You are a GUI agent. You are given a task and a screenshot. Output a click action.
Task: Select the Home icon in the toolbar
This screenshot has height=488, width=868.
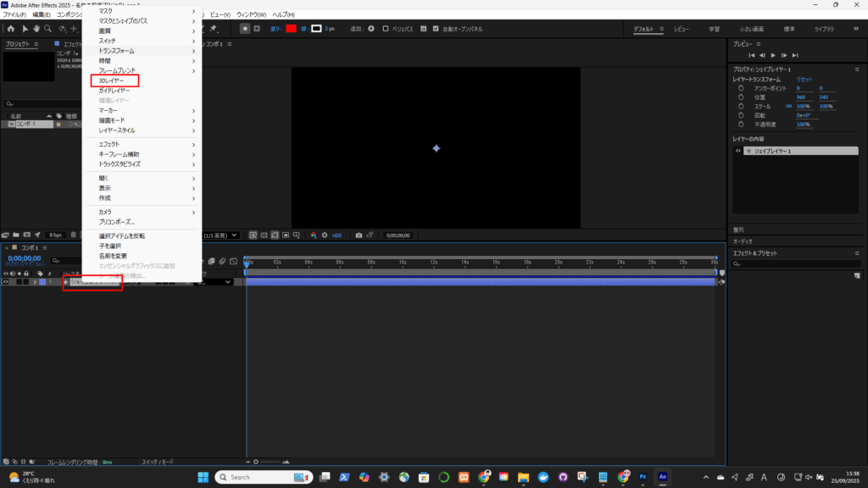(11, 28)
